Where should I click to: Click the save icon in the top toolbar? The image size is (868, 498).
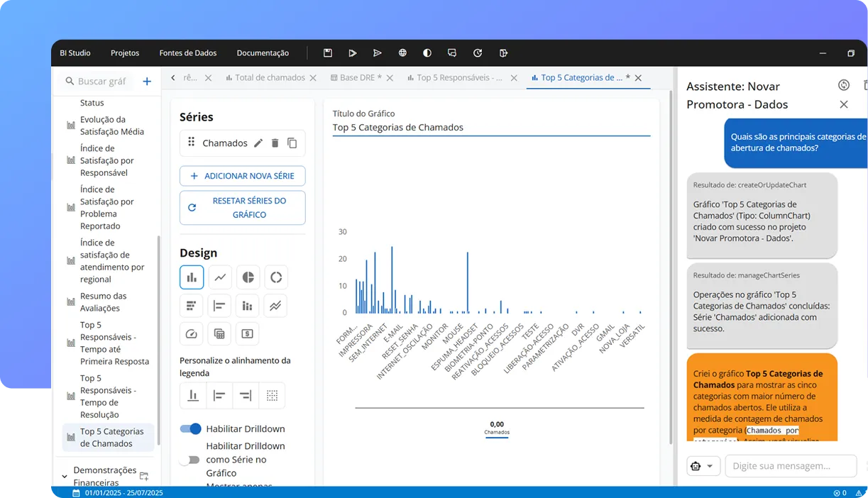[327, 52]
